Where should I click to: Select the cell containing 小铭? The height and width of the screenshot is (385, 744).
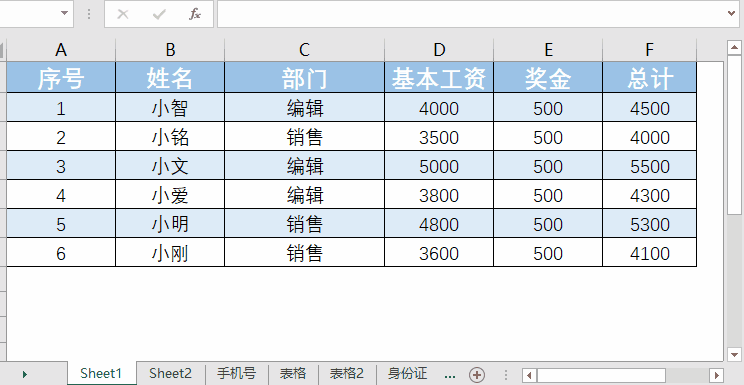[170, 137]
